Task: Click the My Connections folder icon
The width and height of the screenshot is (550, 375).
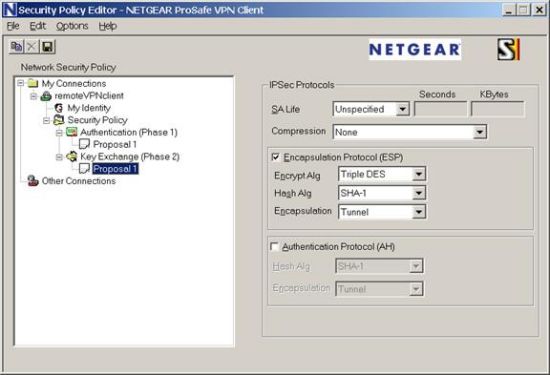Action: coord(33,83)
